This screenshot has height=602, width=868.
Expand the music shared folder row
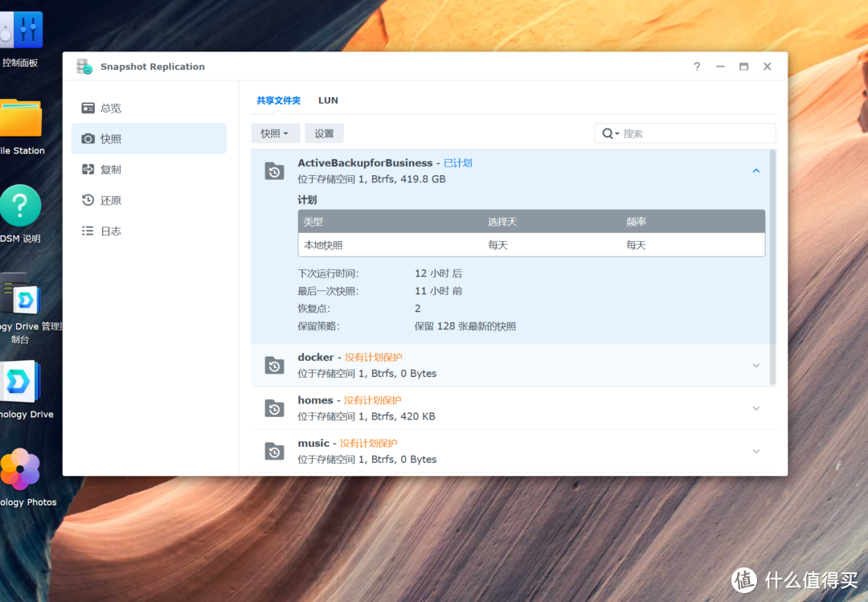755,452
